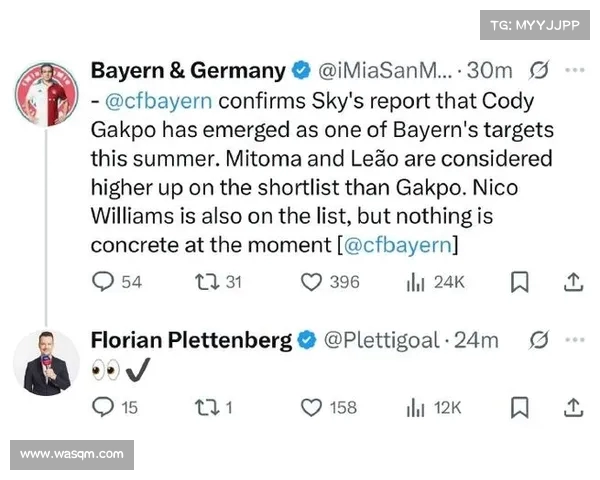Retweet the Bayern & Germany post
Viewport: 600px width, 480px height.
pyautogui.click(x=203, y=282)
